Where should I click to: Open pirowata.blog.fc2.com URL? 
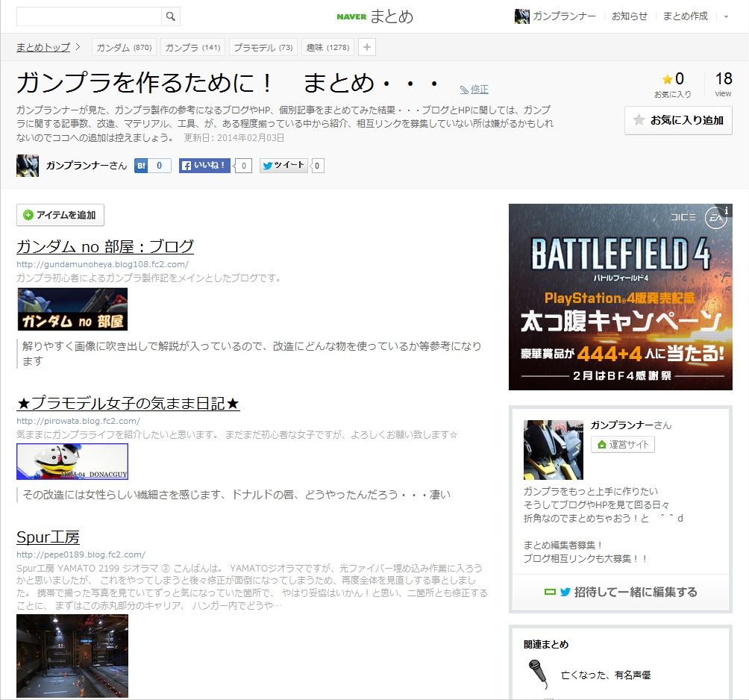click(x=78, y=421)
